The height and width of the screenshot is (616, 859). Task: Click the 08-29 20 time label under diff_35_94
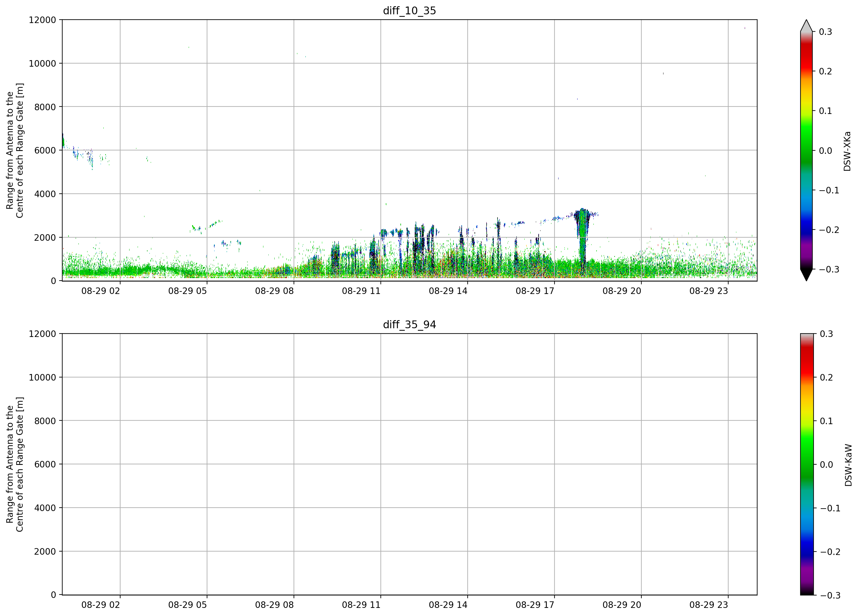(x=622, y=605)
